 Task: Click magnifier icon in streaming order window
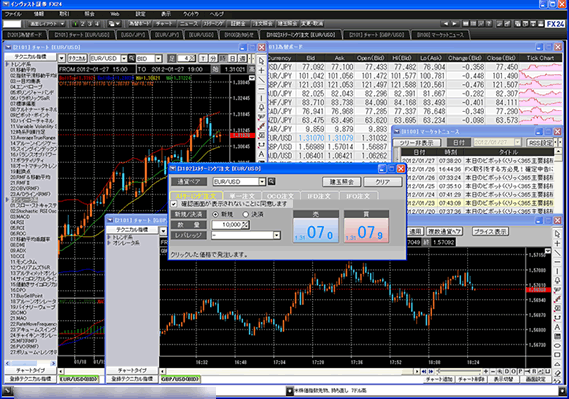click(271, 181)
